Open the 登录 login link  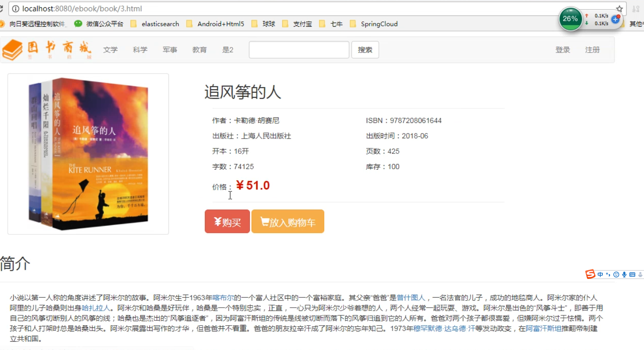563,50
